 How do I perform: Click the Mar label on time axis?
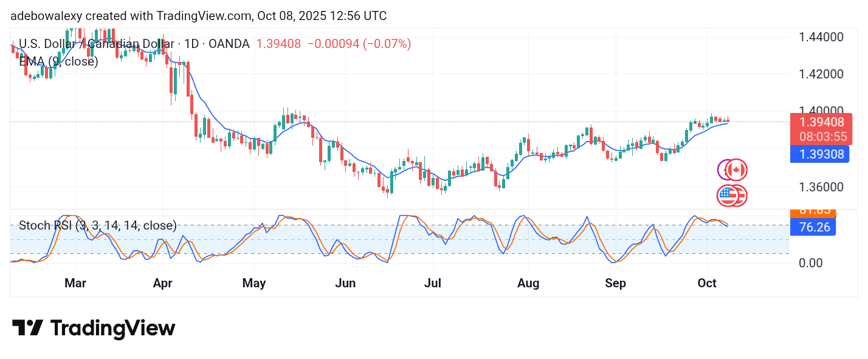[x=75, y=283]
